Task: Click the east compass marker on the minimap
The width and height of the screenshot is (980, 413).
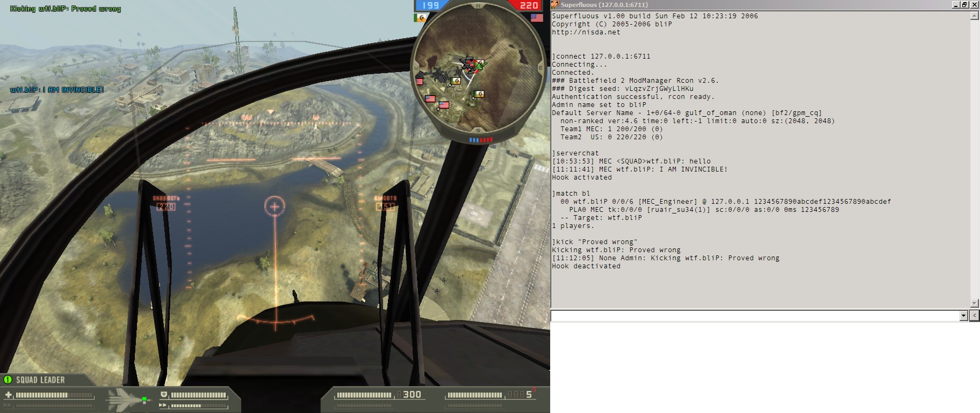Action: [540, 68]
